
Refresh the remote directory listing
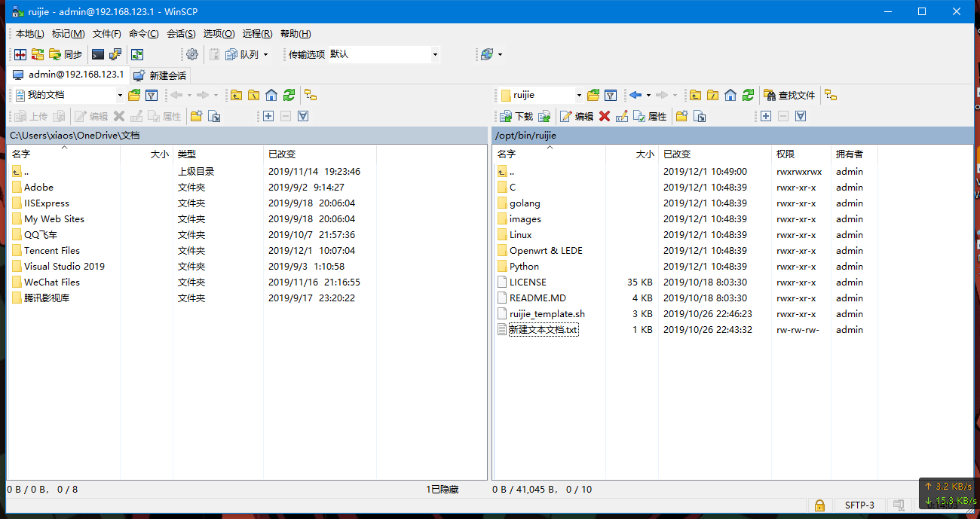[x=748, y=95]
